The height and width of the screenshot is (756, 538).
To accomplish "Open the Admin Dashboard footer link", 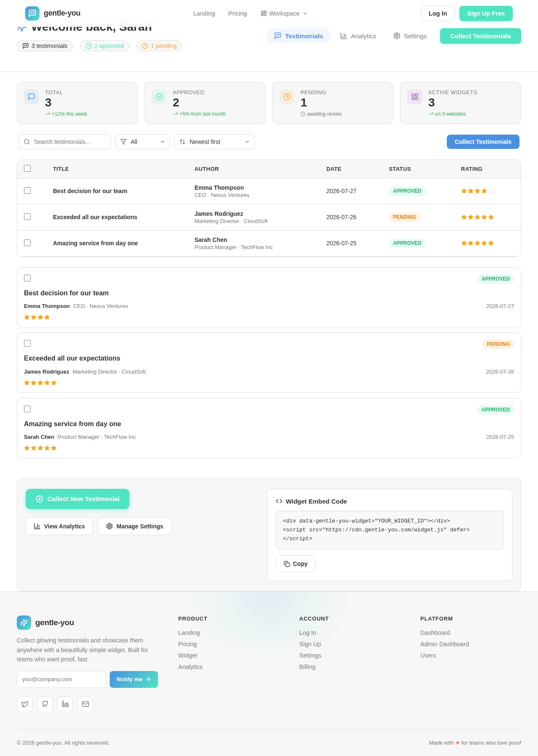I will click(445, 644).
